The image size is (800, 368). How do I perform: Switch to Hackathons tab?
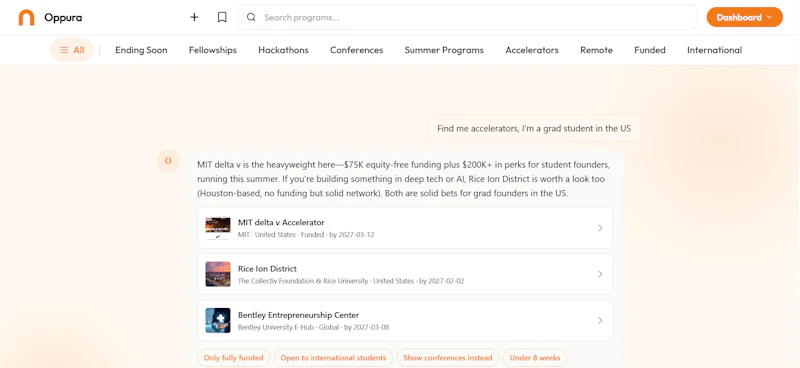(x=283, y=50)
